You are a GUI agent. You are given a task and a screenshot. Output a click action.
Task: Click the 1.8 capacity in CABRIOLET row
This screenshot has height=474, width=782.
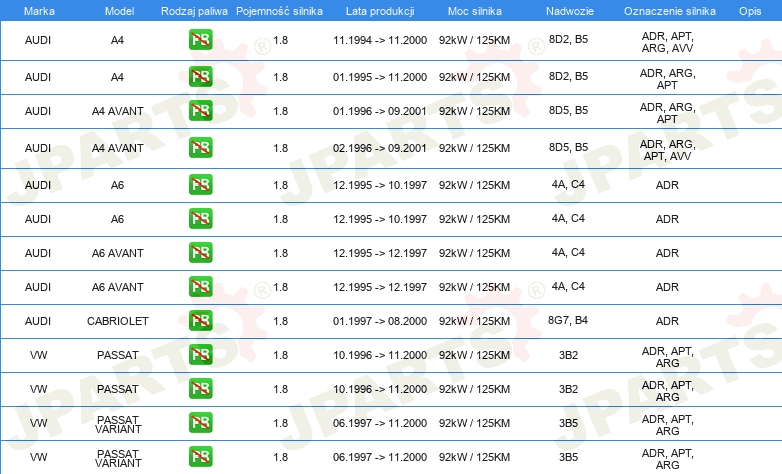tap(281, 321)
